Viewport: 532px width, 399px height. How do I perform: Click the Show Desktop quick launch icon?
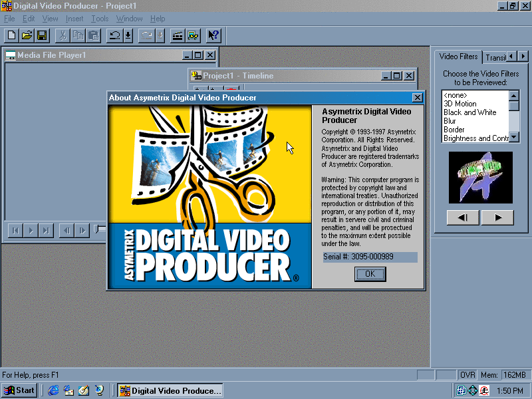[x=84, y=390]
